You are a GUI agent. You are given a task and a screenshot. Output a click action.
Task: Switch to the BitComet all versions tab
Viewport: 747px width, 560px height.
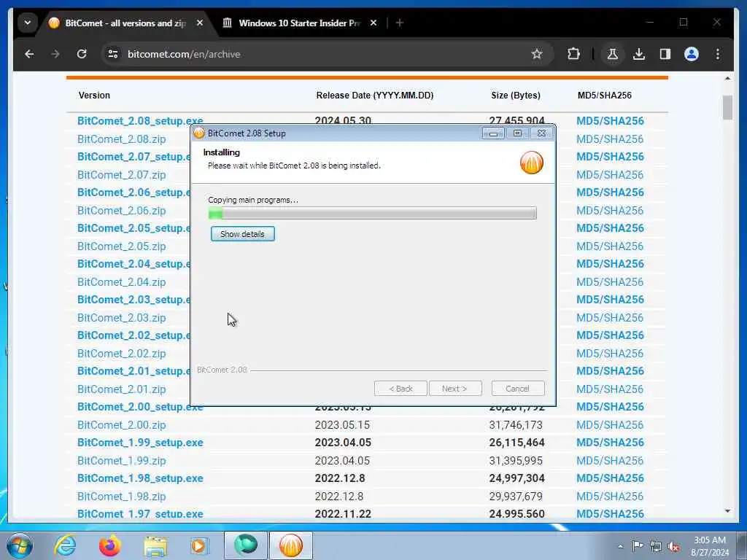point(125,23)
